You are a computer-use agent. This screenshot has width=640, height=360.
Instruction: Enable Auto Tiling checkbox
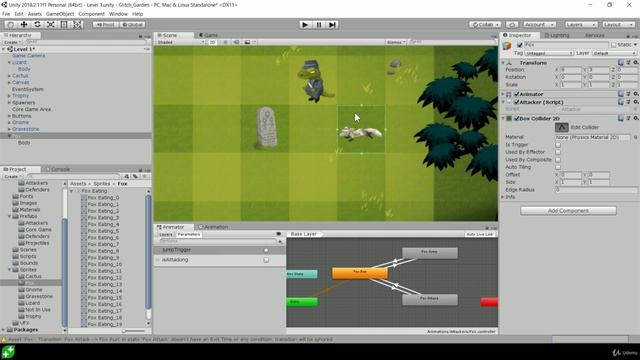tap(558, 167)
